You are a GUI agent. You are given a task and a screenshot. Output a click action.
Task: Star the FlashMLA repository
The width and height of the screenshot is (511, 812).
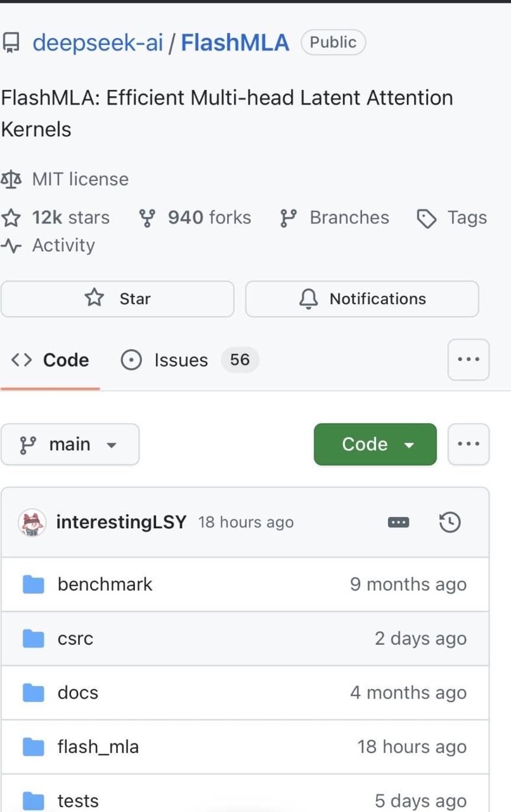[x=117, y=299]
